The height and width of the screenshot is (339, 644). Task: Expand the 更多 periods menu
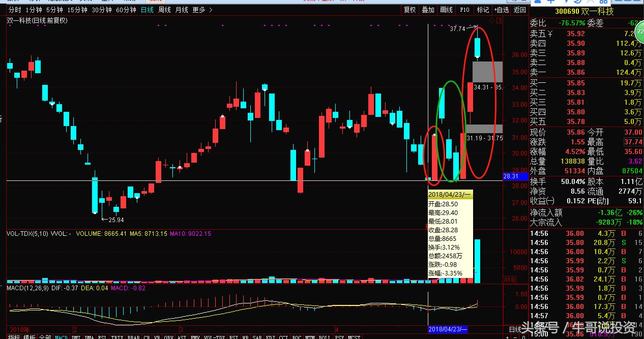click(202, 10)
